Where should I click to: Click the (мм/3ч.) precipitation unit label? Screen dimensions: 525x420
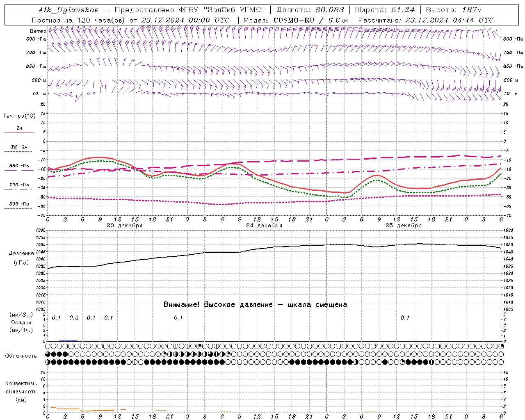[x=21, y=315]
